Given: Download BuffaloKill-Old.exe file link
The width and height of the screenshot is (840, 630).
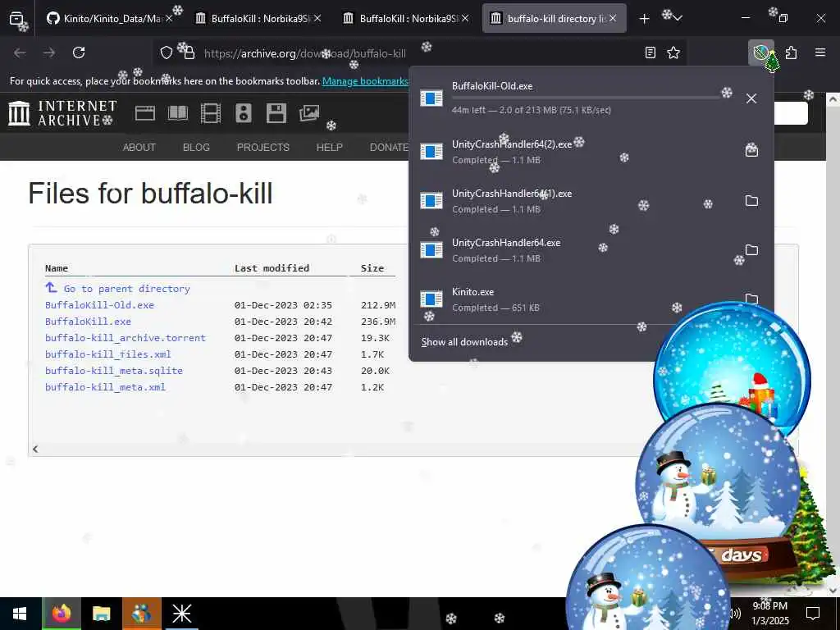Looking at the screenshot, I should click(99, 305).
